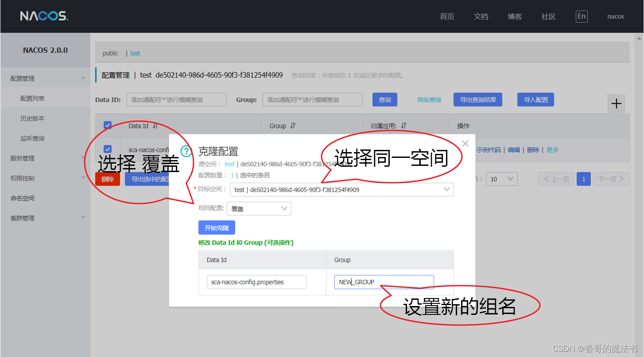Select page 1 in pagination

[x=584, y=179]
